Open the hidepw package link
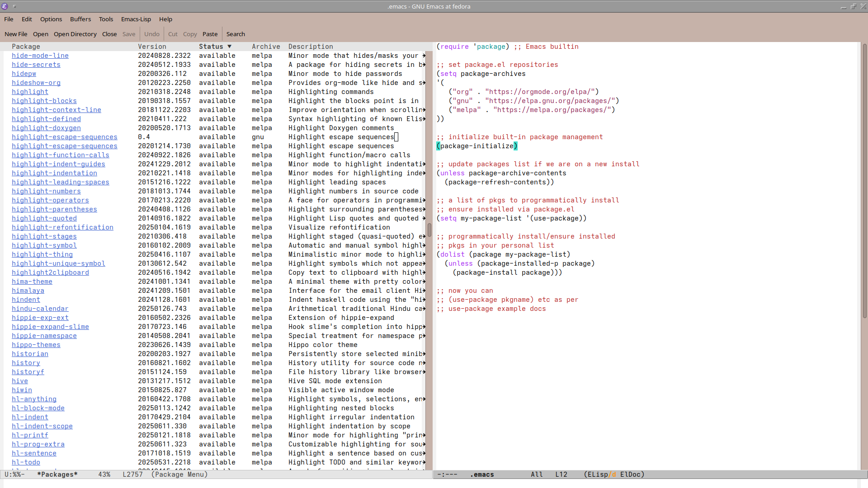Viewport: 868px width, 488px height. click(24, 74)
